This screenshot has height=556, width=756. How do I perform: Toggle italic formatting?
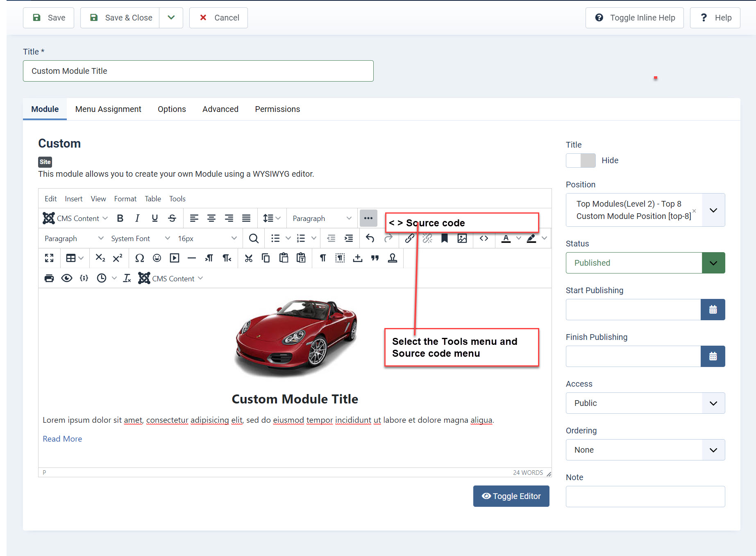pyautogui.click(x=137, y=219)
